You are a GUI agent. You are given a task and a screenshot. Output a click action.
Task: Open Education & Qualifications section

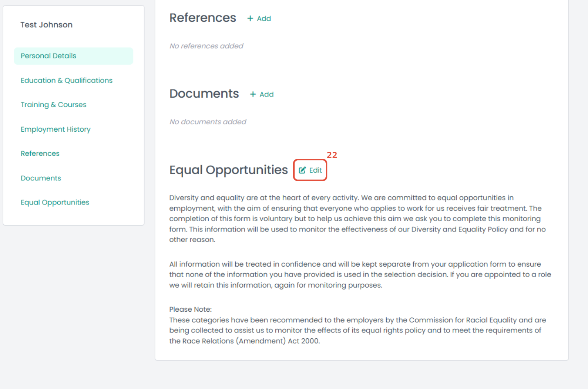[66, 80]
